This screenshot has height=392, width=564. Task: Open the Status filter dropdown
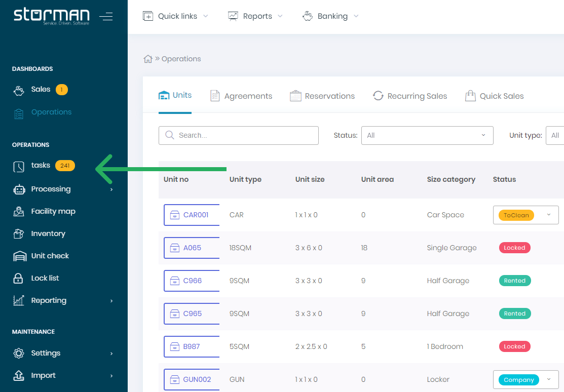(x=427, y=135)
